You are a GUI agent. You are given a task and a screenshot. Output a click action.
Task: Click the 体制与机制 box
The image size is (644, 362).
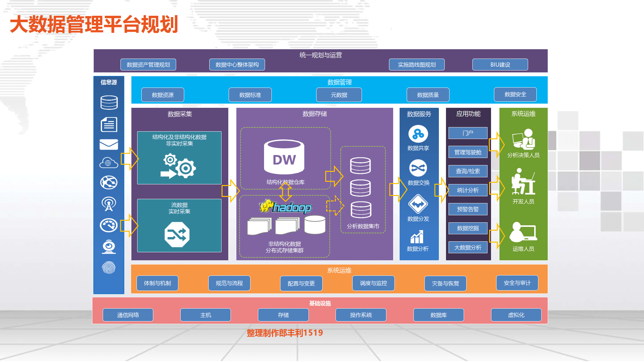tap(157, 283)
